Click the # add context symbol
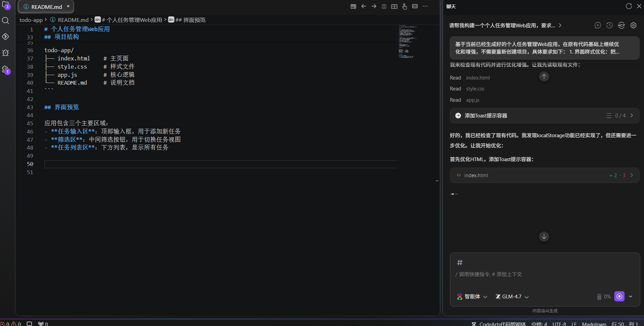Viewport: 644px width, 326px height. [460, 263]
